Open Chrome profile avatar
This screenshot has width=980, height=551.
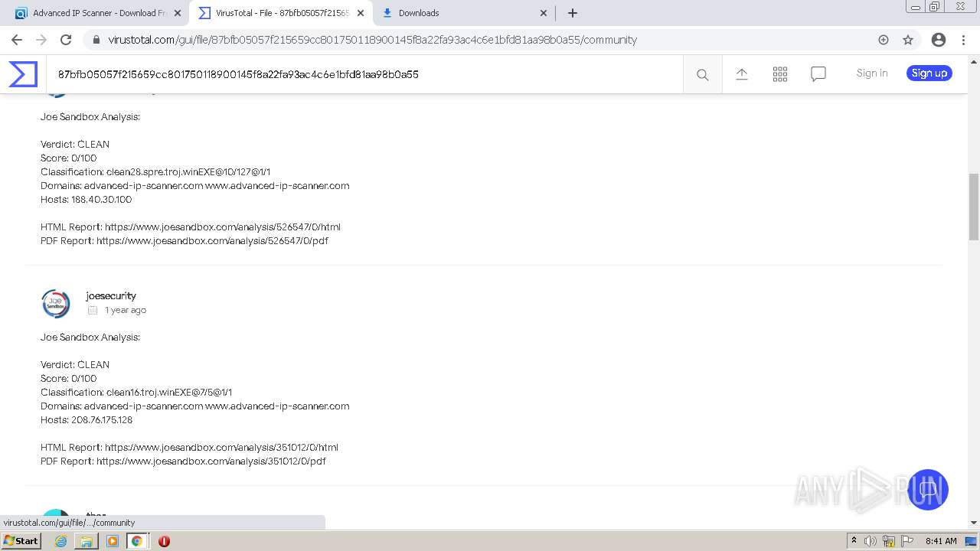(x=939, y=40)
